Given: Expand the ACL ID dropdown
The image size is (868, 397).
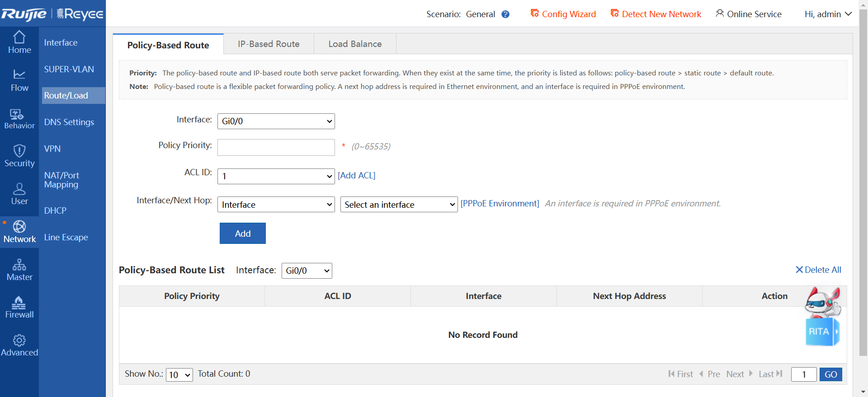Looking at the screenshot, I should [276, 176].
